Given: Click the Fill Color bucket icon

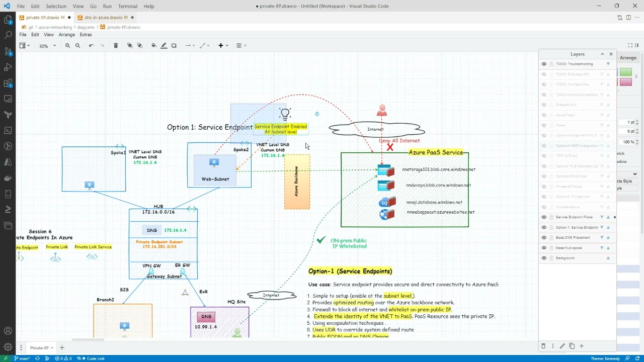Looking at the screenshot, I should pyautogui.click(x=153, y=46).
